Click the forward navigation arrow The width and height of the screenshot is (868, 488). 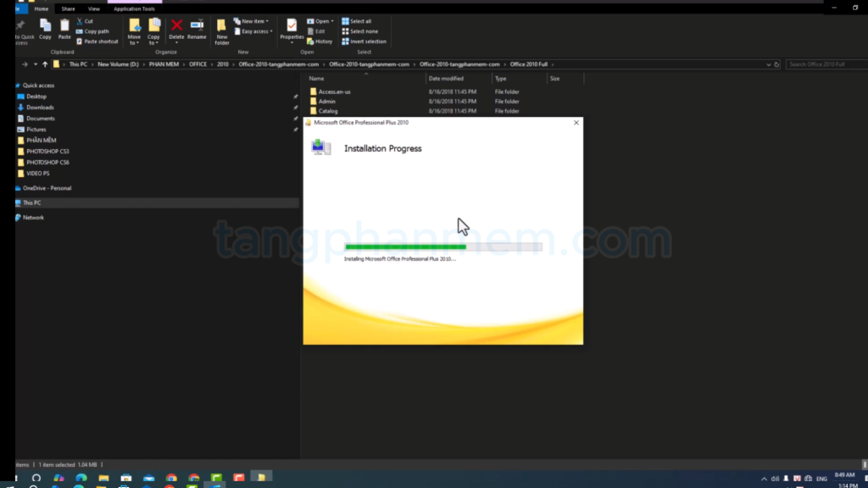pos(25,64)
